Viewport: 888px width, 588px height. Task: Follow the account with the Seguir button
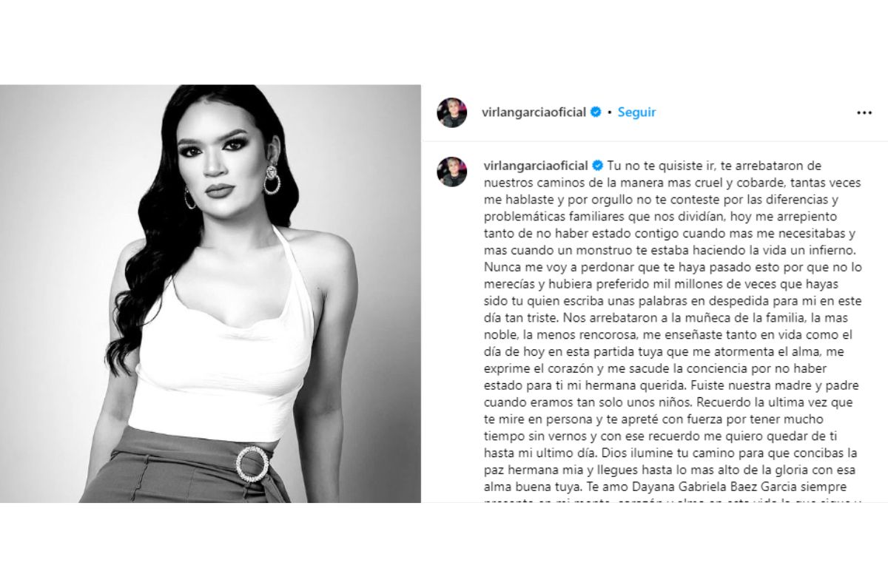(x=636, y=112)
